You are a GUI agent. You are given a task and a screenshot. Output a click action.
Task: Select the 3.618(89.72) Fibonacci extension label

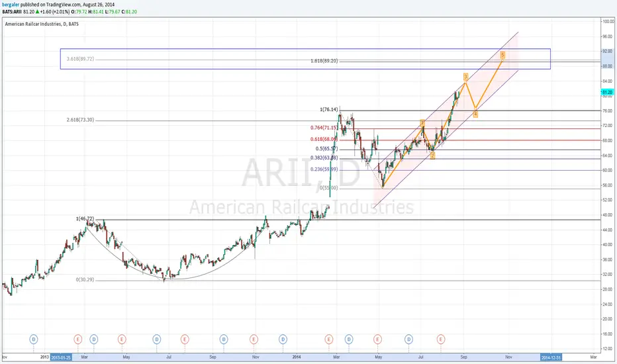(80, 59)
